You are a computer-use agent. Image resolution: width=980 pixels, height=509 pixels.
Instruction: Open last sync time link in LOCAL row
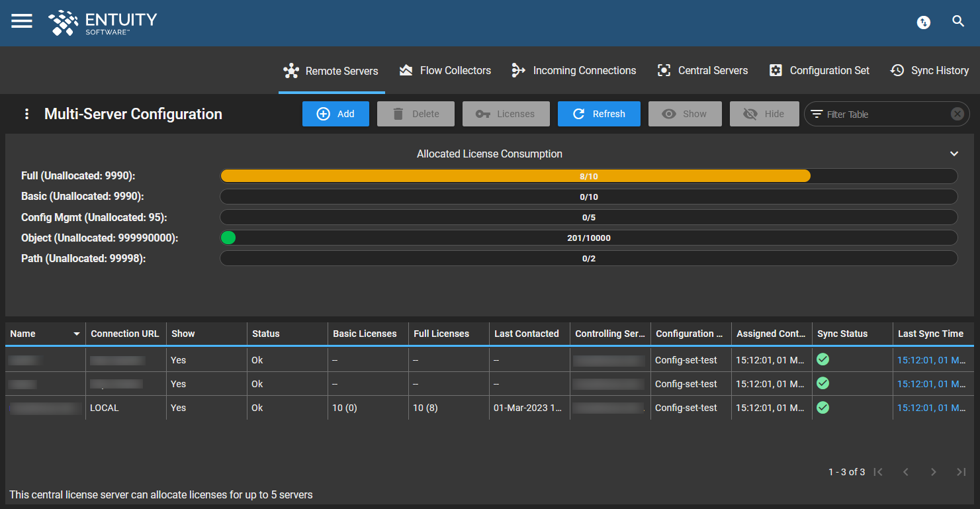coord(932,408)
